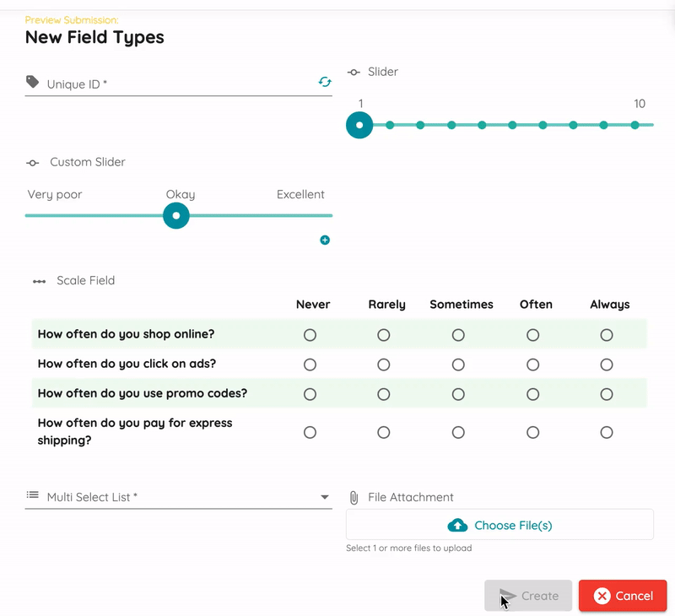Click the Slider maximum label 10
The height and width of the screenshot is (616, 675).
(x=640, y=104)
